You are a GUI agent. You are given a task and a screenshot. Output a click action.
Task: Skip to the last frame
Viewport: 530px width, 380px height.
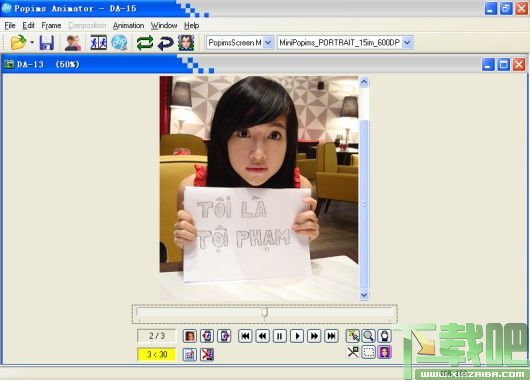click(x=332, y=336)
